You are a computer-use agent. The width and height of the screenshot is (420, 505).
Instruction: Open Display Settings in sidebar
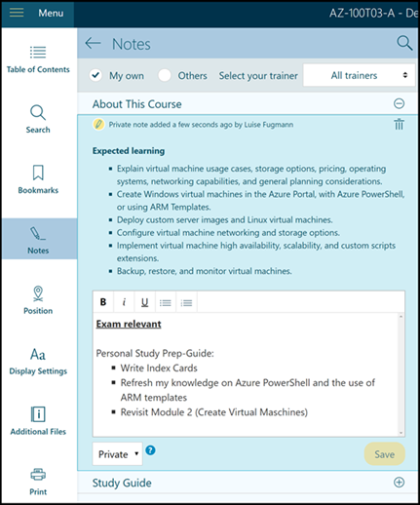(x=38, y=362)
